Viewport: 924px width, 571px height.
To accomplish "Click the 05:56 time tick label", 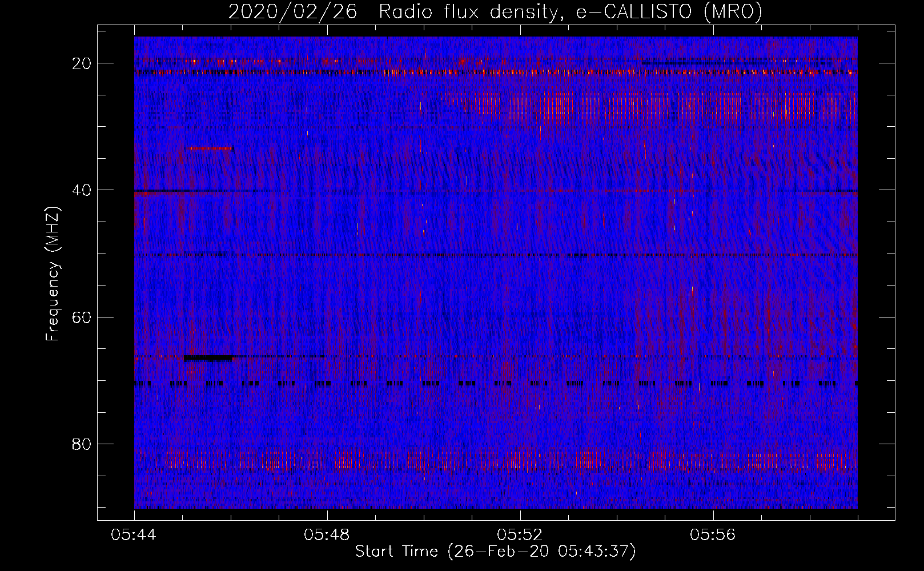I will [x=713, y=535].
